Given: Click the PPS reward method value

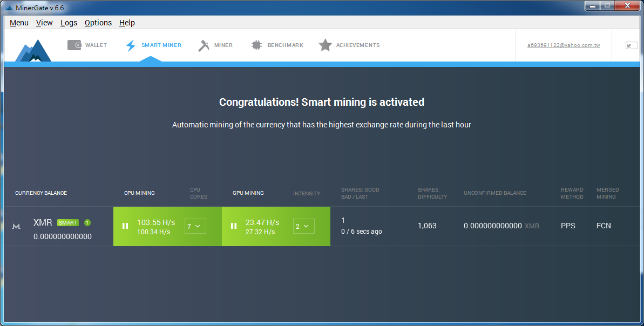Looking at the screenshot, I should 568,226.
